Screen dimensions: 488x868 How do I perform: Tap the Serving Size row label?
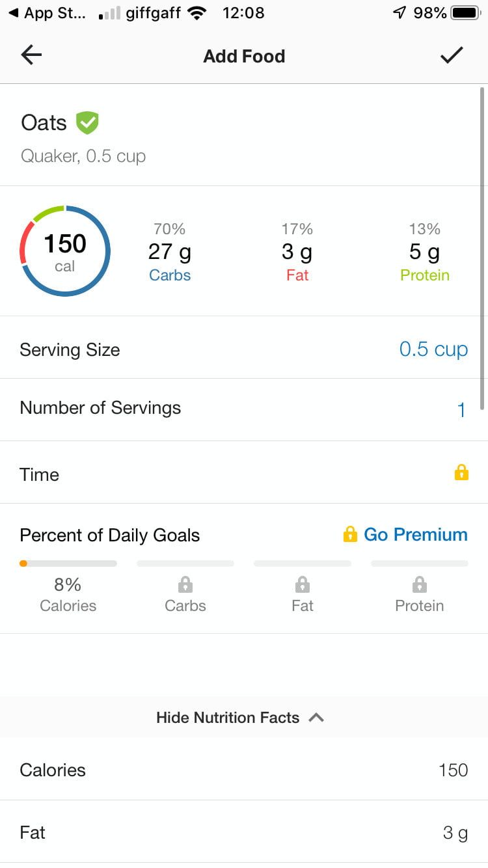[70, 349]
